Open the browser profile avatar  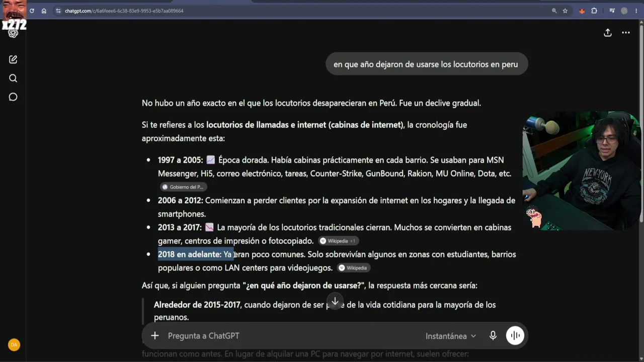click(624, 11)
